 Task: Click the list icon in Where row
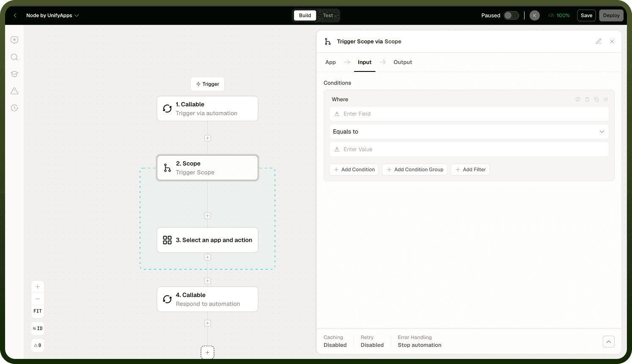[x=606, y=99]
